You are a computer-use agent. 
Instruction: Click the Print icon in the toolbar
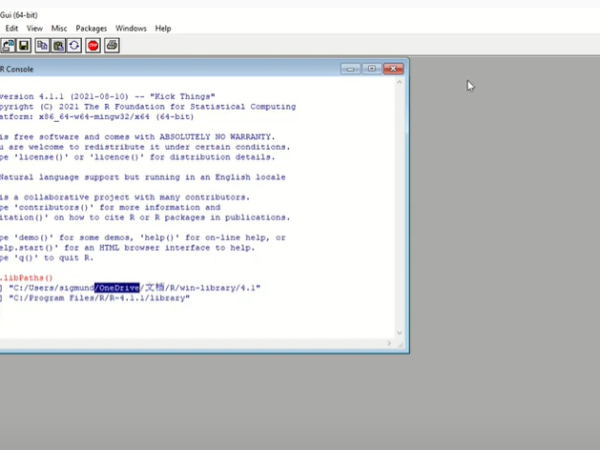click(x=112, y=45)
